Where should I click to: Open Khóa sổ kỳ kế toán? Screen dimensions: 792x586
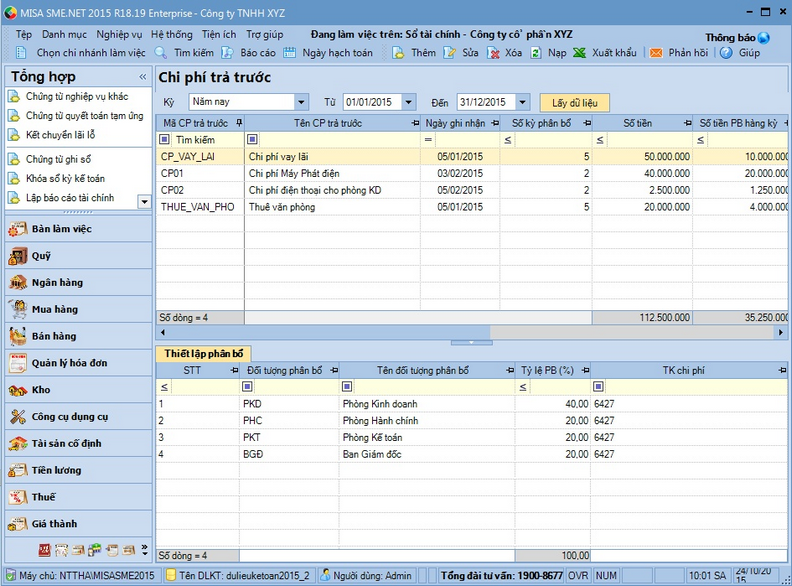65,178
